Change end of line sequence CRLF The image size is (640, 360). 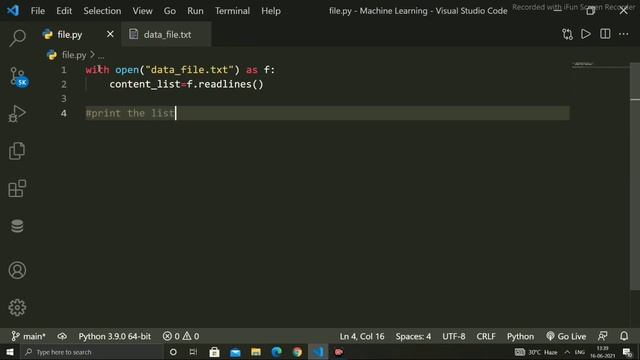click(x=486, y=336)
